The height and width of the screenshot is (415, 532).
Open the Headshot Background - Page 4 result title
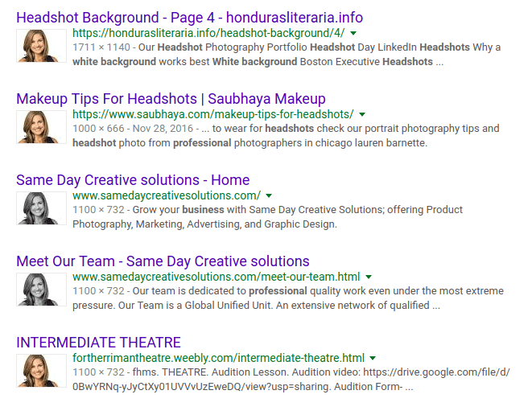pyautogui.click(x=189, y=18)
